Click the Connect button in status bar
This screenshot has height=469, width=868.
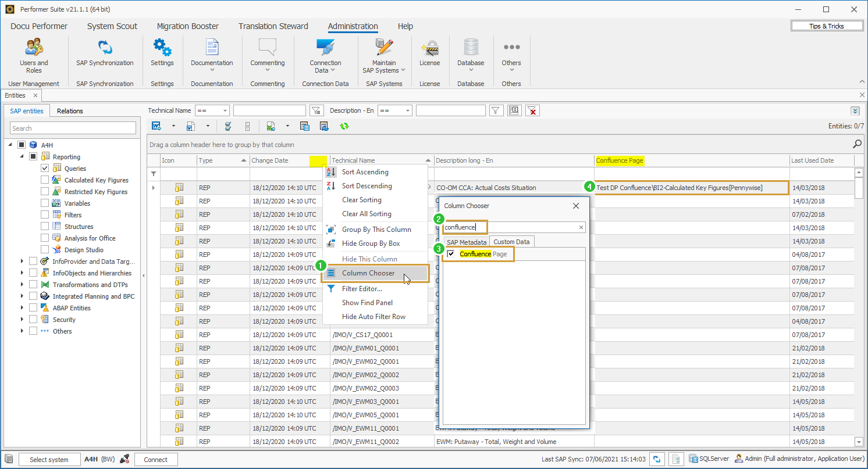pos(155,460)
